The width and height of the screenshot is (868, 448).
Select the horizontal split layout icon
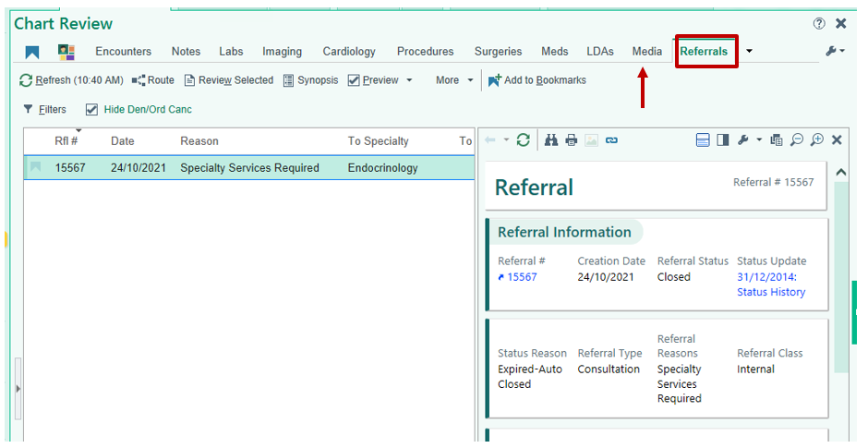point(703,140)
